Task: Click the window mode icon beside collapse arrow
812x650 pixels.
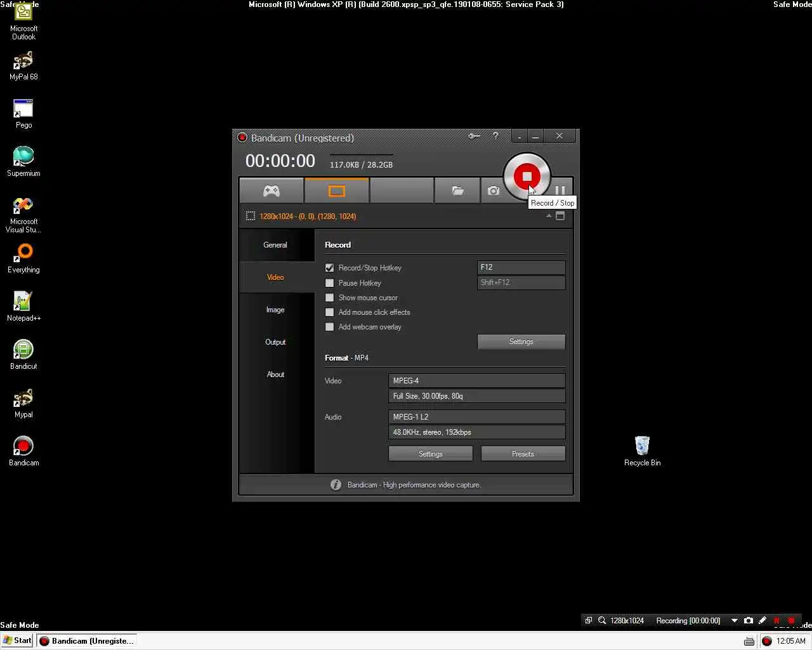Action: 560,216
